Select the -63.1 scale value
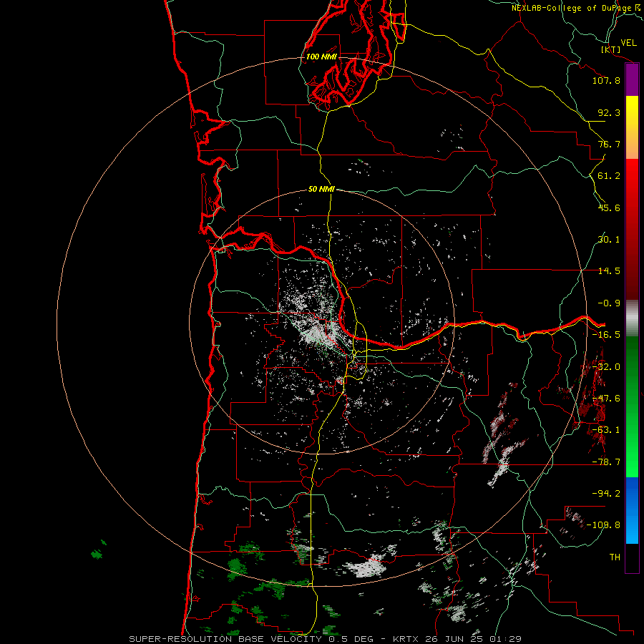The width and height of the screenshot is (644, 644). coord(606,430)
